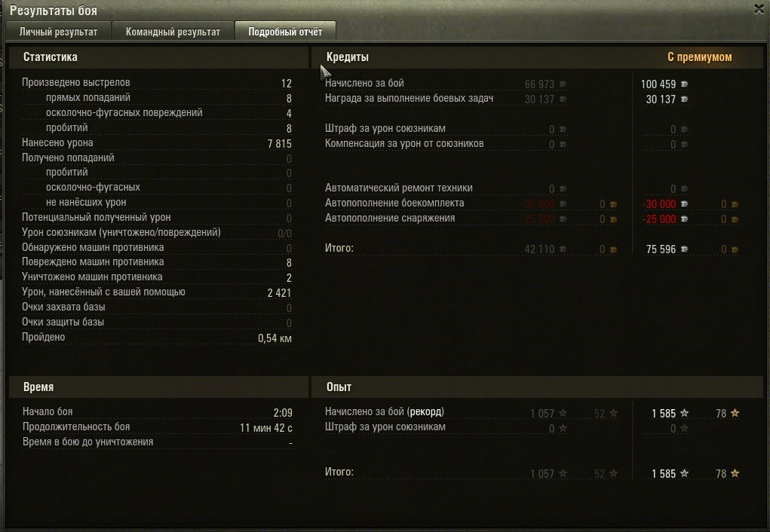Click Автопополнение снаряжения label
This screenshot has width=770, height=532.
pyautogui.click(x=390, y=218)
